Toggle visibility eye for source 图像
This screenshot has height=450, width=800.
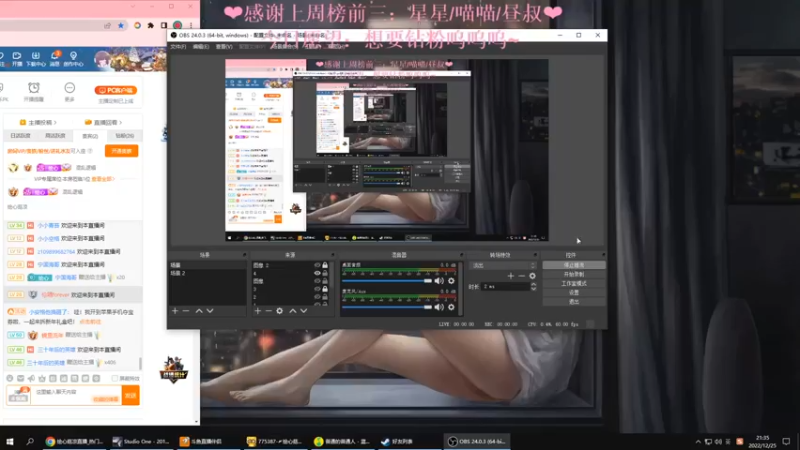(x=317, y=281)
